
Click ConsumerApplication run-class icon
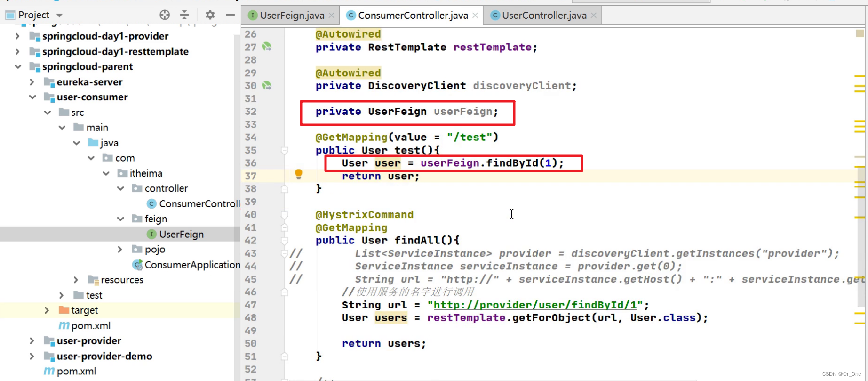(x=137, y=265)
